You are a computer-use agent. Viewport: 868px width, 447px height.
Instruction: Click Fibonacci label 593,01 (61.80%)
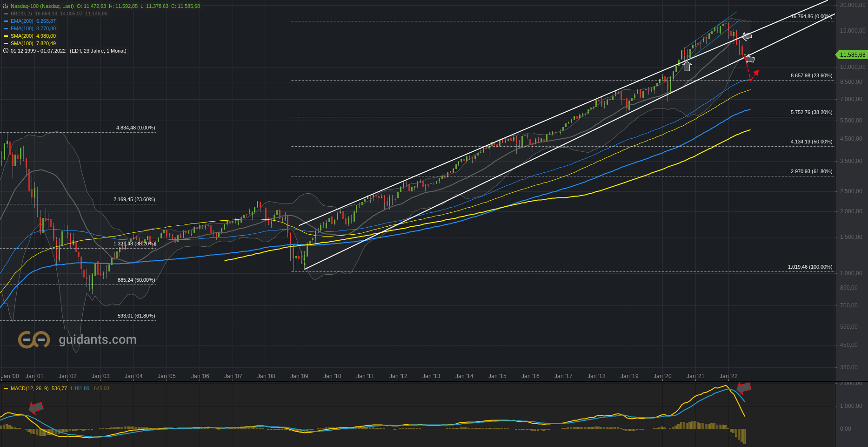point(136,316)
